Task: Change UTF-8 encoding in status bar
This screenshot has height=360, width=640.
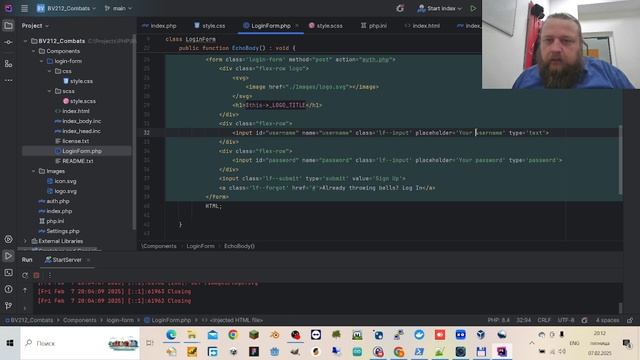Action: pos(566,320)
